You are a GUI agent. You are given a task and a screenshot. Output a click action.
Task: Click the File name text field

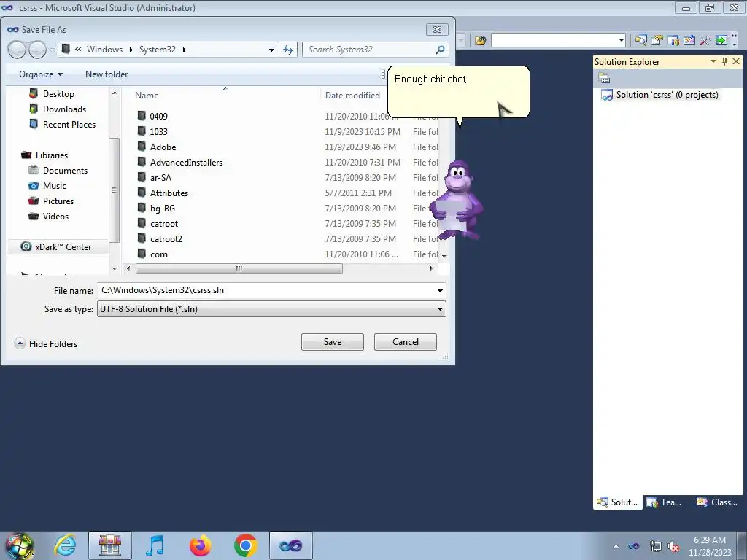(266, 290)
